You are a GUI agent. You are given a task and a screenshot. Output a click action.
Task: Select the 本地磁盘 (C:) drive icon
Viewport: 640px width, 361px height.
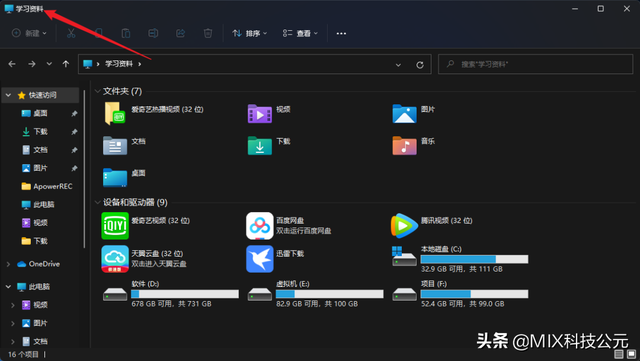pos(404,256)
